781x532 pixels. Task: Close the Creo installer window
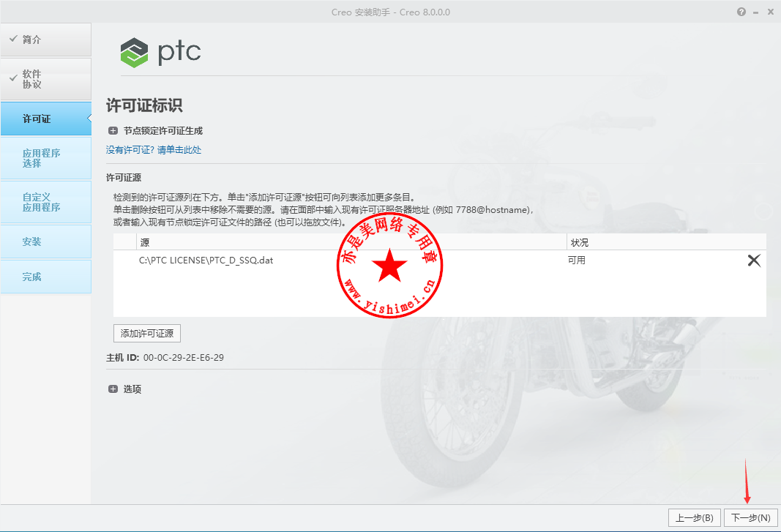point(770,12)
